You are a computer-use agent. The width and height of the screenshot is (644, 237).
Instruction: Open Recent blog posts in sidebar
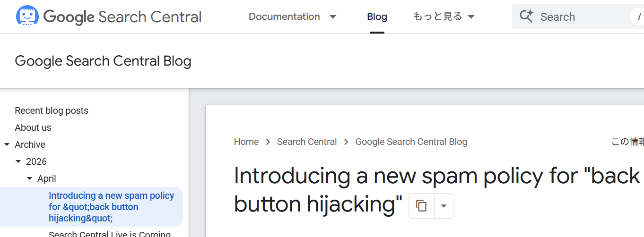pos(52,110)
